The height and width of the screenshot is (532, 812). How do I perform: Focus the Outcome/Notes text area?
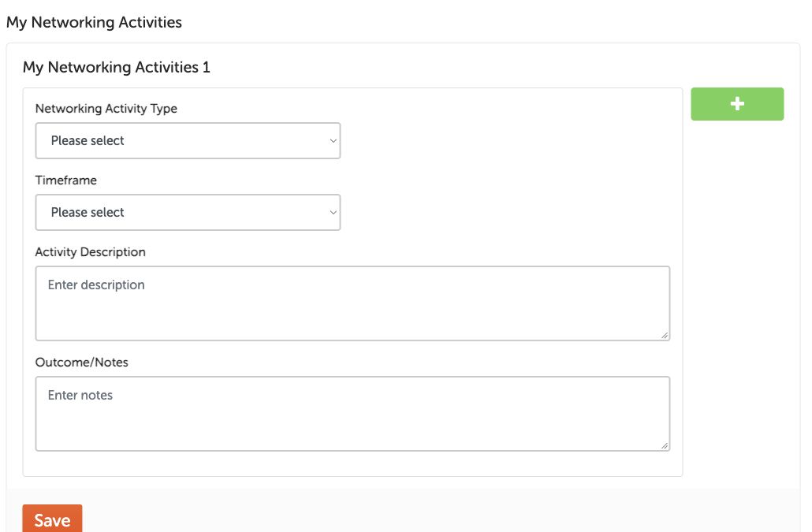[x=352, y=414]
